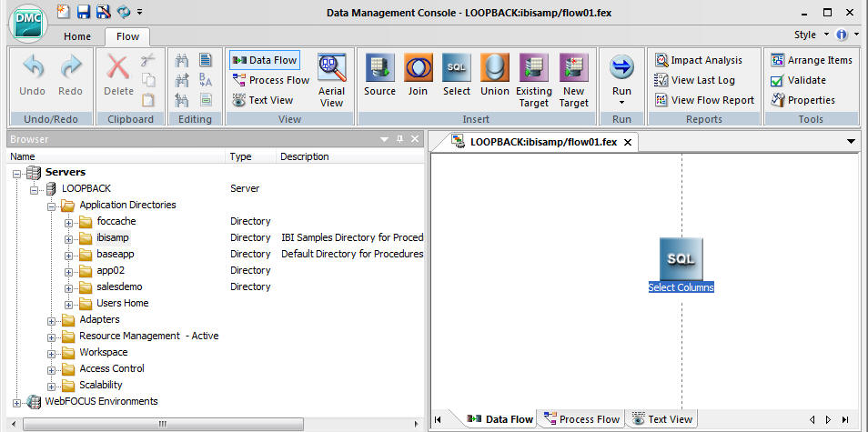Select the Access Control folder

point(112,368)
